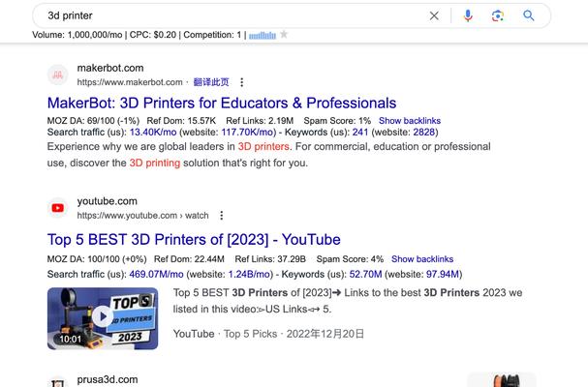Viewport: 588px width, 387px height.
Task: Click the 翻译此页 translate link
Action: [x=211, y=82]
